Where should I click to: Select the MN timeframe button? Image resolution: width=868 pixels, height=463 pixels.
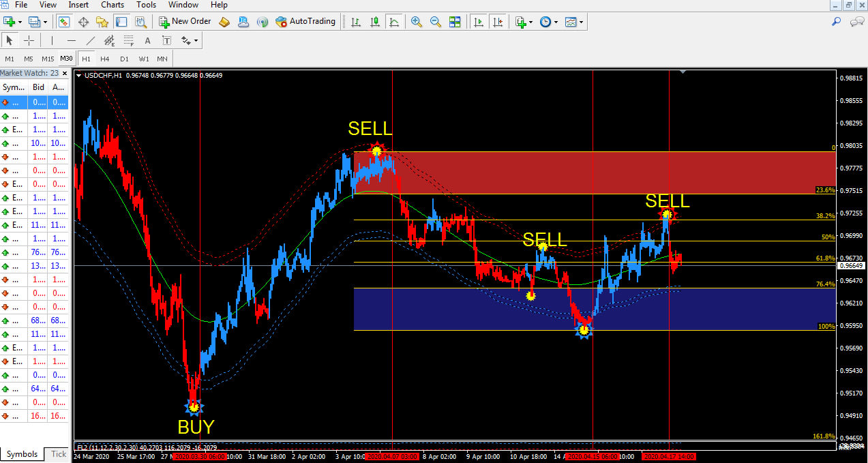(x=162, y=59)
